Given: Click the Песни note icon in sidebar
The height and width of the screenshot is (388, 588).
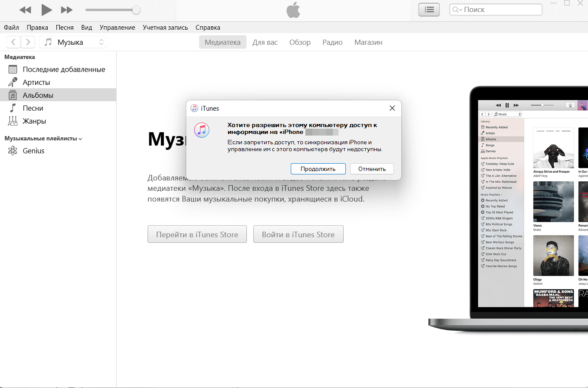Looking at the screenshot, I should click(x=12, y=108).
